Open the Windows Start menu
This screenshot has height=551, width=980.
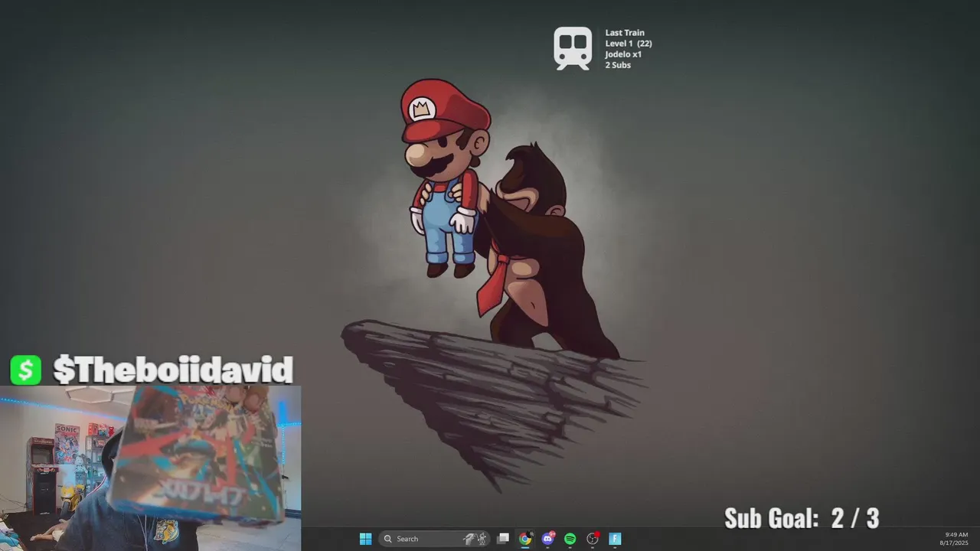365,539
